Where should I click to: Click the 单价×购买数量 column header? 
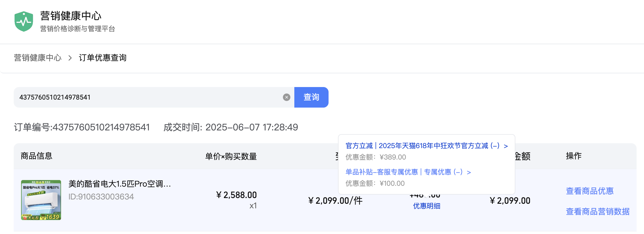coord(231,156)
